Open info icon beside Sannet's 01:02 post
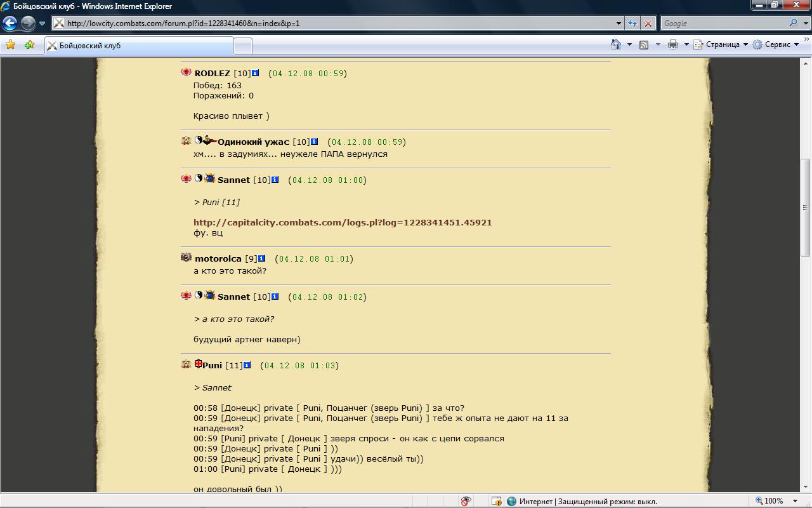 pyautogui.click(x=275, y=297)
